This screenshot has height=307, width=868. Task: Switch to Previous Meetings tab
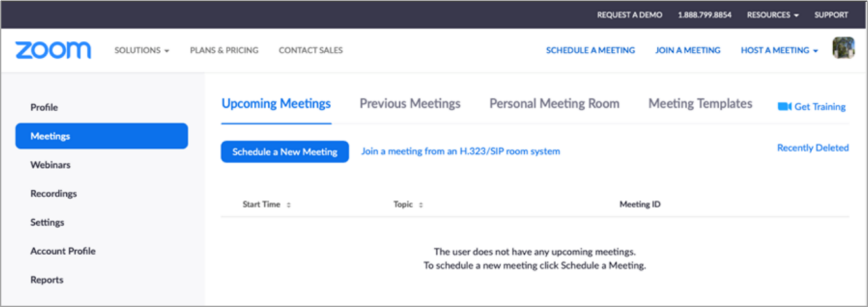click(409, 104)
